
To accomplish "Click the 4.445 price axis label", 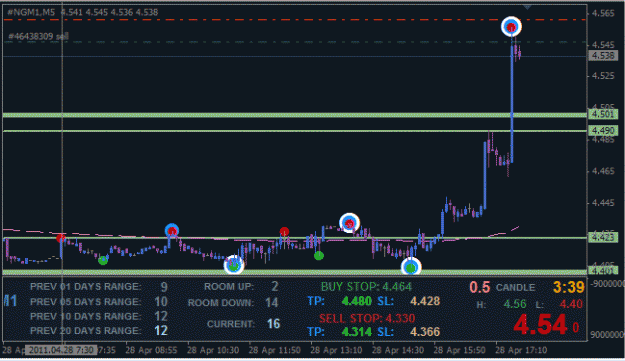I will 603,203.
